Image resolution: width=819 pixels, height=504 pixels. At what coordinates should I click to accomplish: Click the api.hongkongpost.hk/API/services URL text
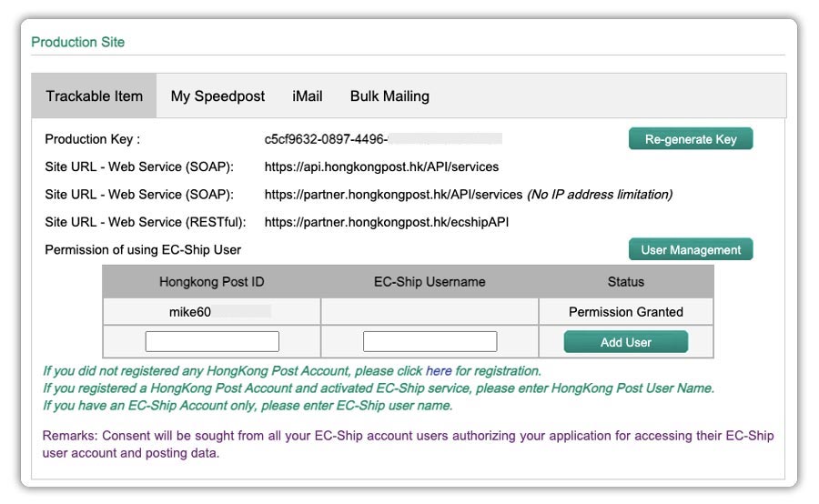[381, 166]
